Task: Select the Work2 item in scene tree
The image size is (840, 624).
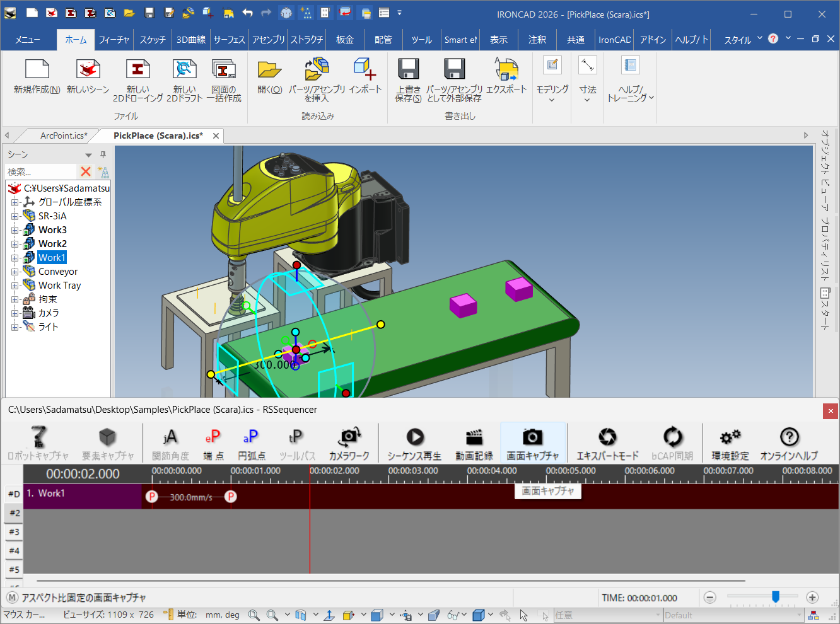Action: click(52, 244)
